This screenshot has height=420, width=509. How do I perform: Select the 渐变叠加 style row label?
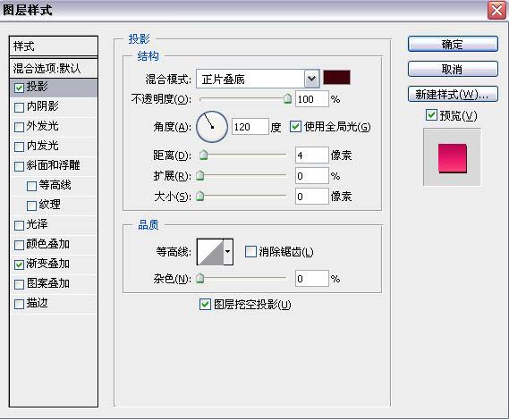click(48, 264)
